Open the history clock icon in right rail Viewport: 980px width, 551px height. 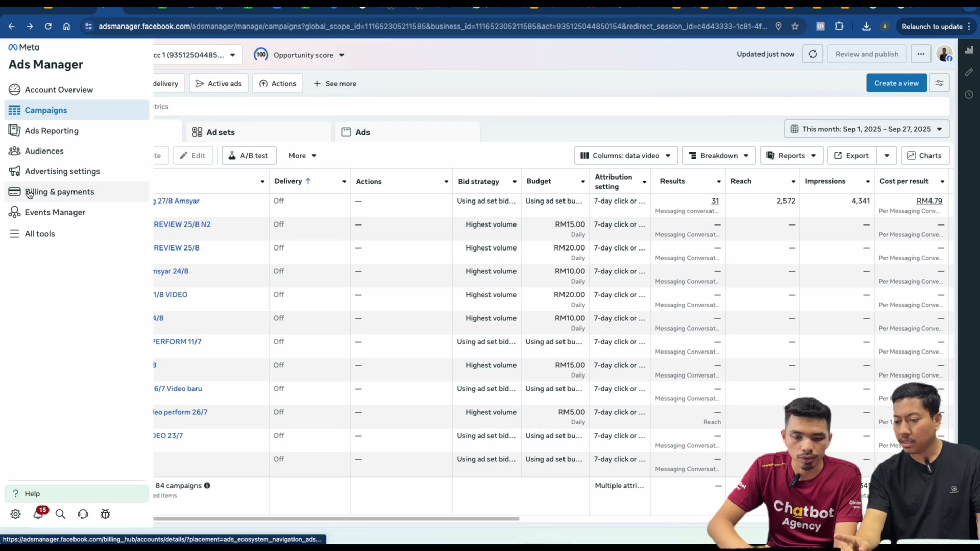coord(969,95)
